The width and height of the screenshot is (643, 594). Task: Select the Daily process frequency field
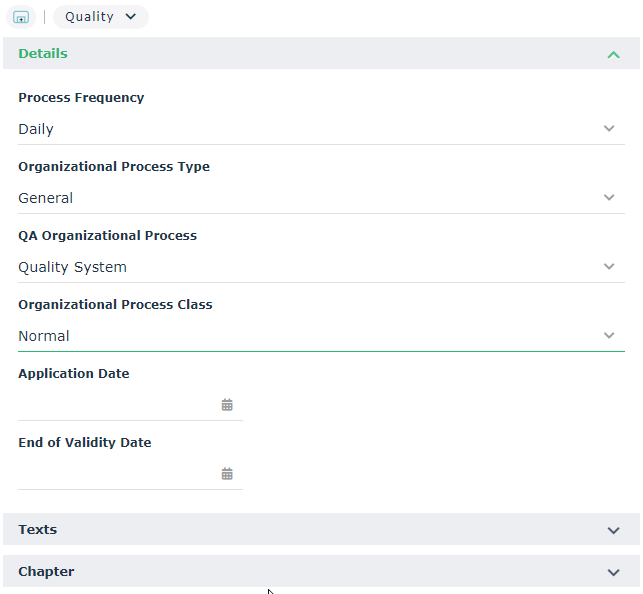coord(300,129)
